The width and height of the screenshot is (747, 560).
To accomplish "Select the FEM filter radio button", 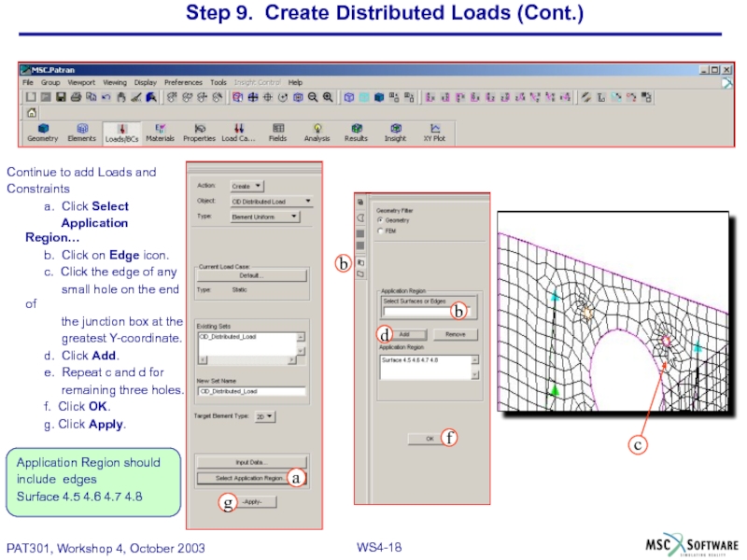I will click(x=379, y=230).
